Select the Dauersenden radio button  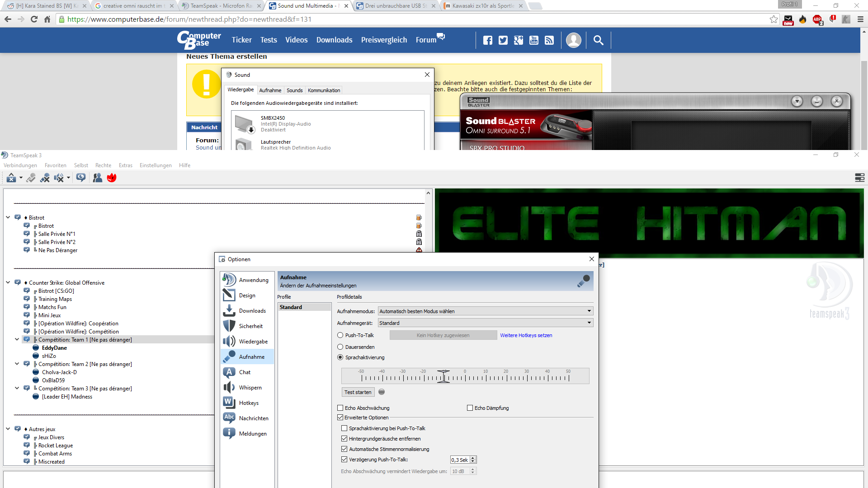340,347
